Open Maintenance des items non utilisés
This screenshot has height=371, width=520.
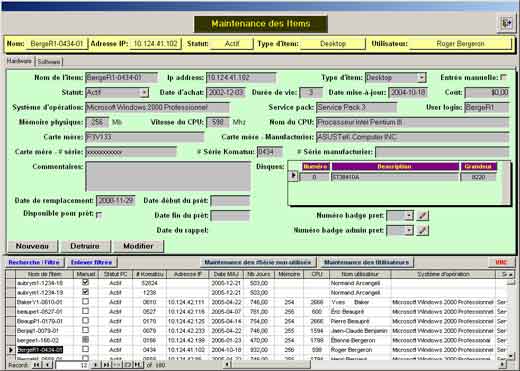pyautogui.click(x=258, y=262)
